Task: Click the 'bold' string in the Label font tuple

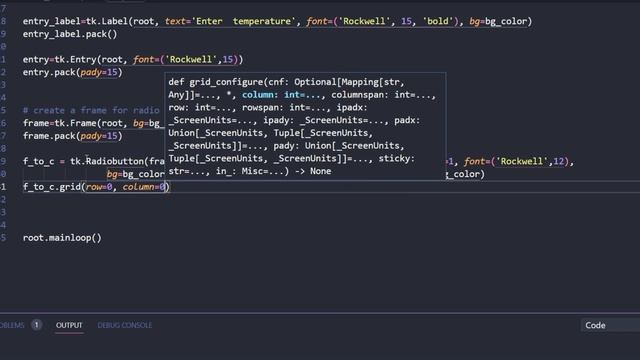Action: pos(438,21)
